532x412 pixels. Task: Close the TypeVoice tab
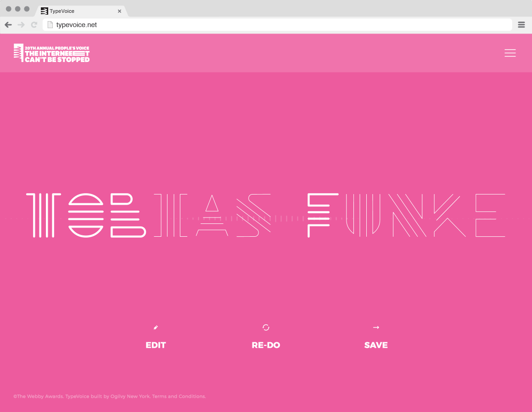119,11
